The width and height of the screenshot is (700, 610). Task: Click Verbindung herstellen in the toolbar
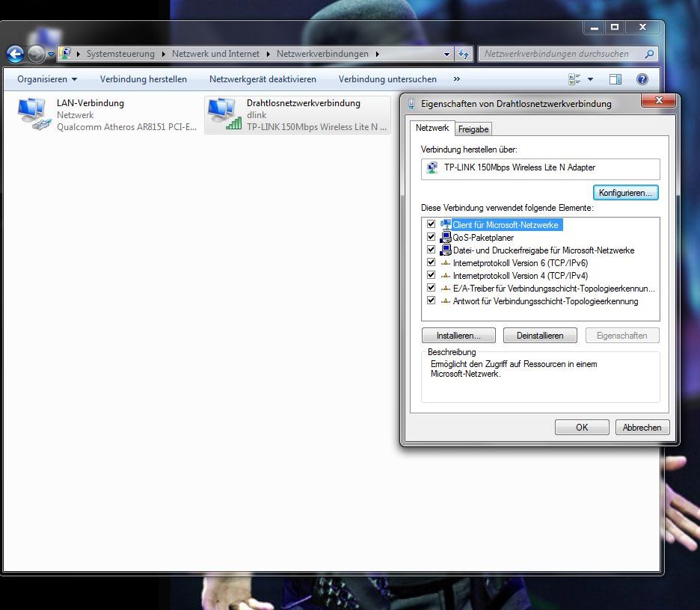click(144, 79)
